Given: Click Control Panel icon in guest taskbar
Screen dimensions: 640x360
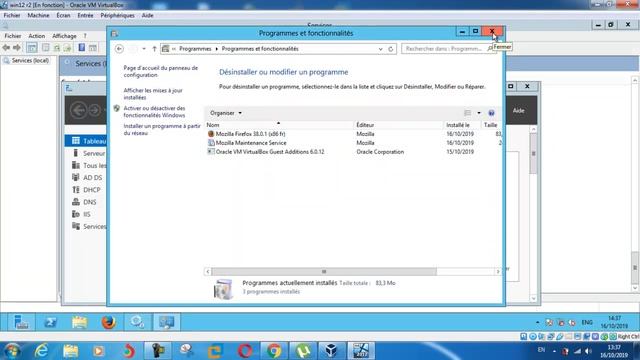Looking at the screenshot, I should 167,322.
